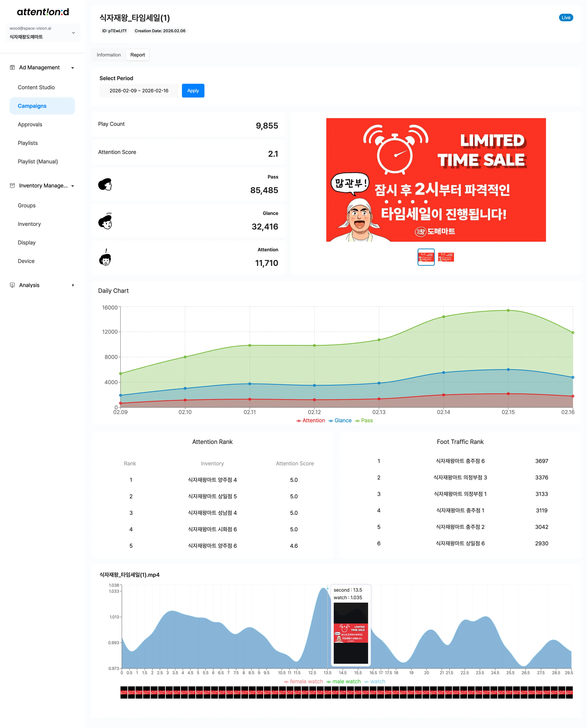Click the Ad Management sidebar icon

point(13,68)
